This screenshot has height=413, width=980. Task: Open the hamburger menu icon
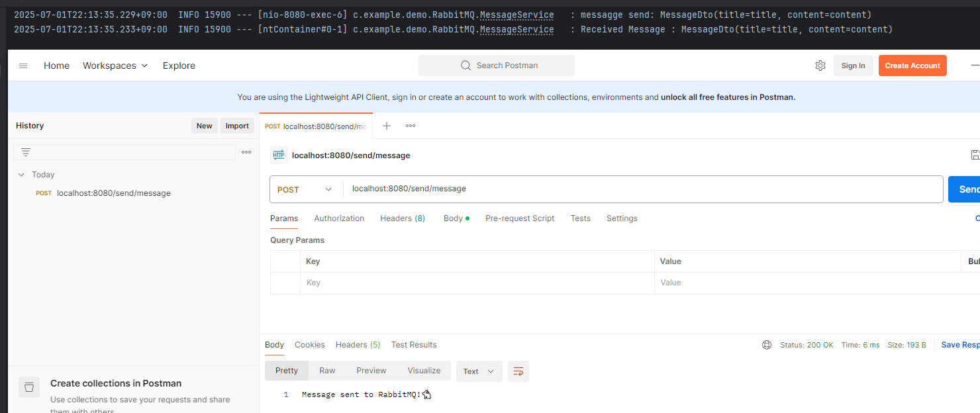tap(23, 66)
